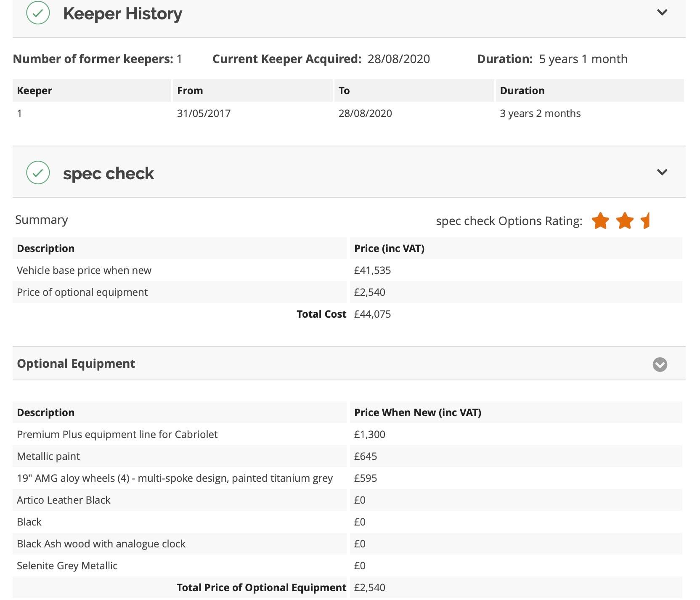Click the Price When New (inc VAT) header
The height and width of the screenshot is (600, 700).
coord(516,412)
